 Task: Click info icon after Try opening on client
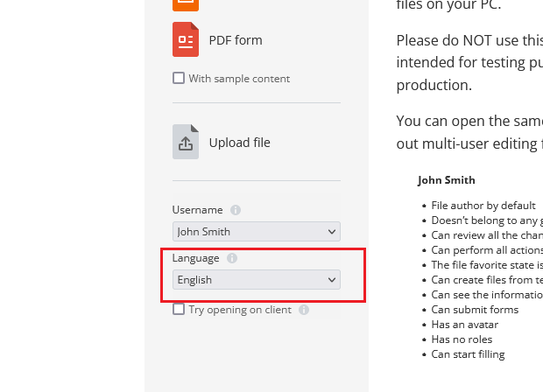(x=304, y=310)
